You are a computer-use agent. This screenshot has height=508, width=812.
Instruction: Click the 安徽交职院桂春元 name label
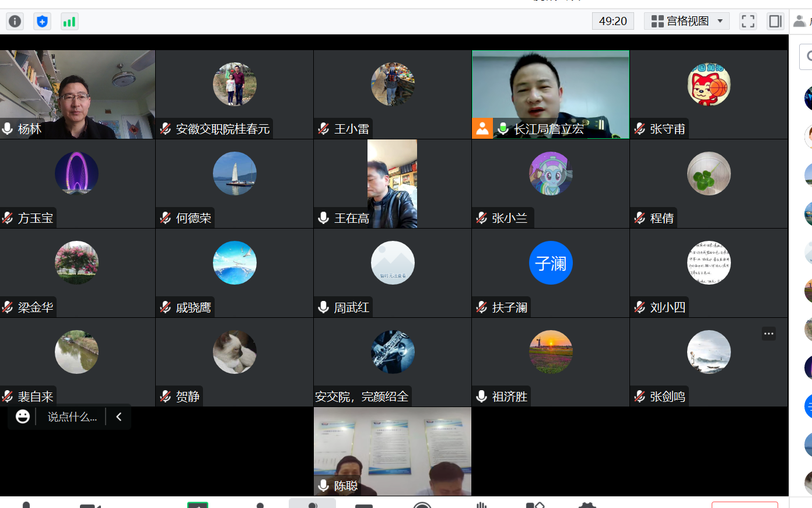pyautogui.click(x=222, y=129)
